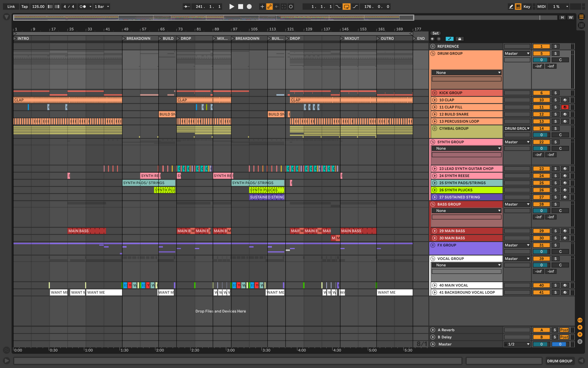Show or hide the Mixer section
This screenshot has height=368, width=588.
pos(580,334)
